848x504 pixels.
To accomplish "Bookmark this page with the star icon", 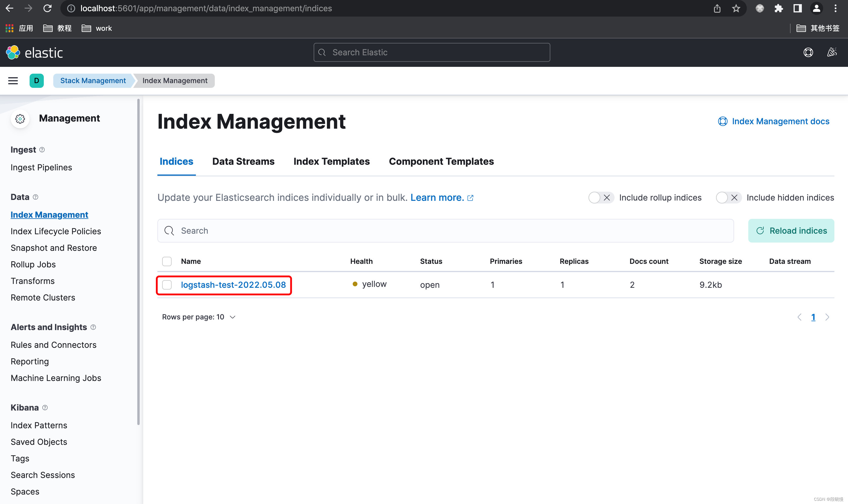I will (x=736, y=9).
